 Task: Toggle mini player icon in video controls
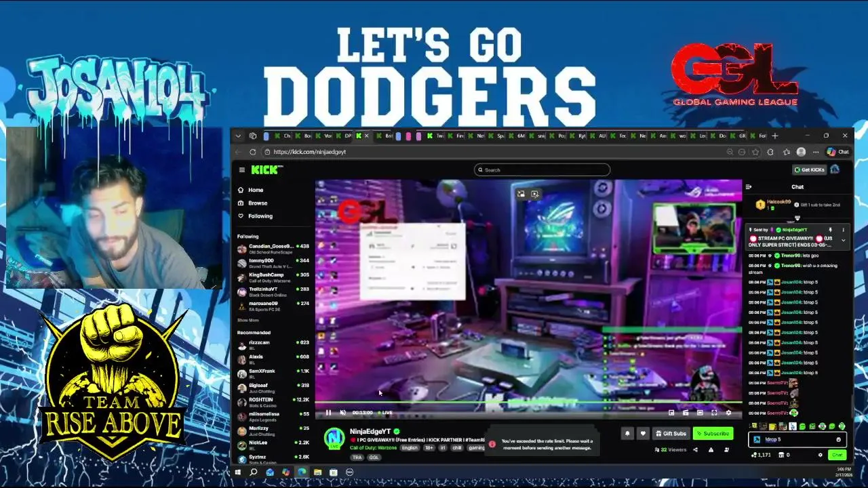tap(671, 412)
